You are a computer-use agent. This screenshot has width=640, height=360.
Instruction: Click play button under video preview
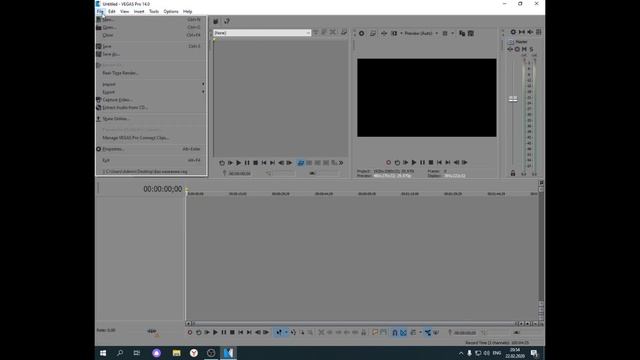(x=414, y=162)
